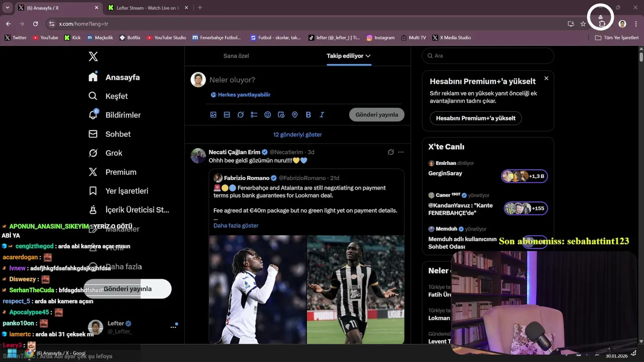Open Grok from the navigation menu

105,153
